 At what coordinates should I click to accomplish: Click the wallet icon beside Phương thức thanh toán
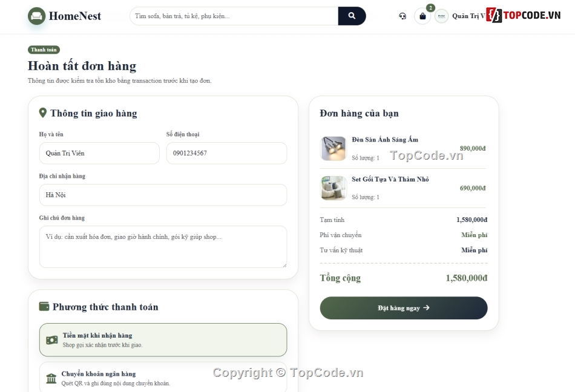44,306
